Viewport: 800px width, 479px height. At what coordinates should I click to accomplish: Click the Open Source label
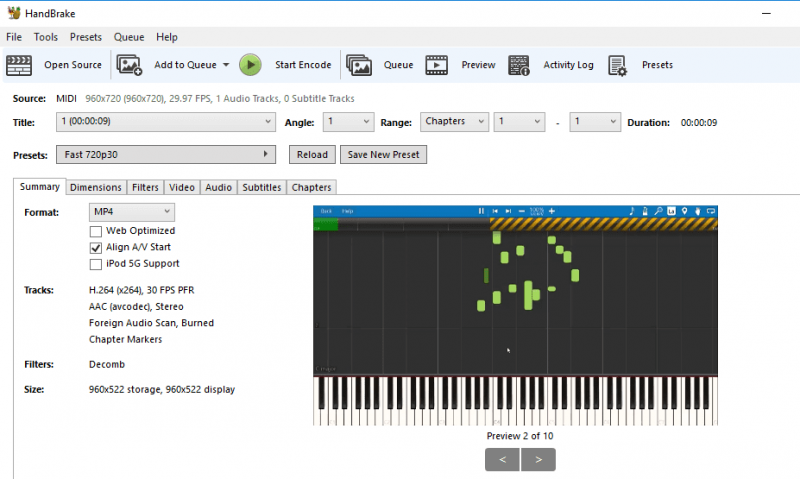(73, 65)
